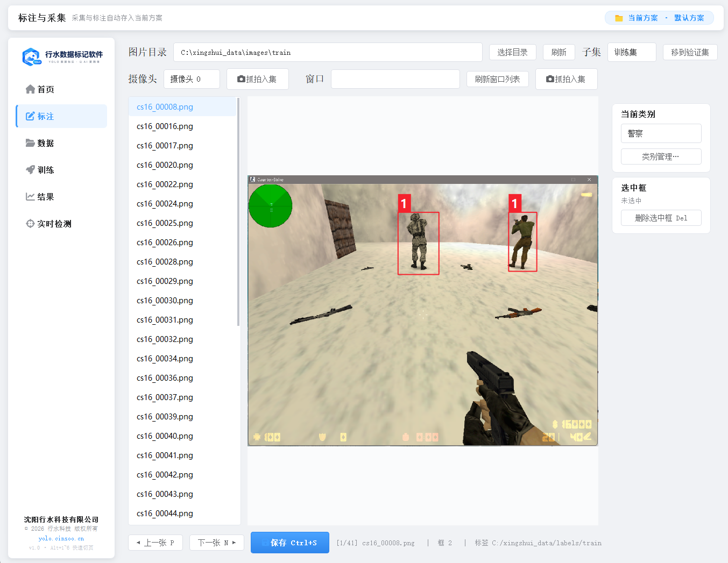Click the 抓拍入集 button next to 窗口 field
This screenshot has height=563, width=728.
click(x=567, y=79)
